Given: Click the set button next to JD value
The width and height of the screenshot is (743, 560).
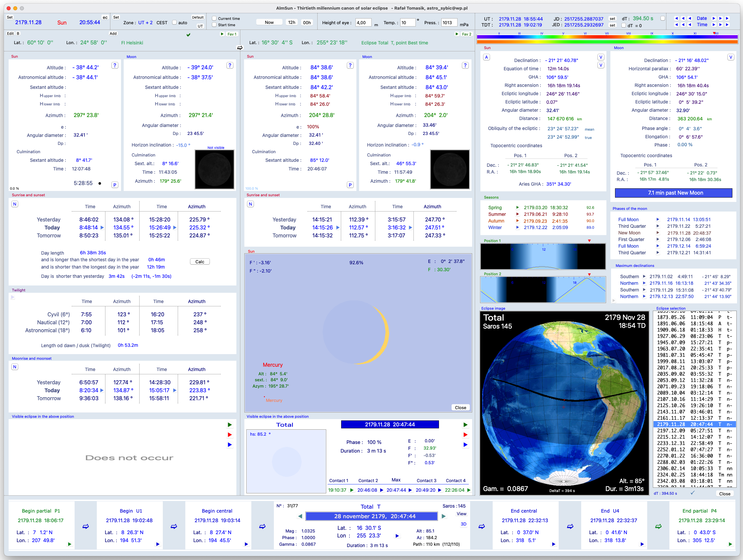Looking at the screenshot, I should 613,19.
